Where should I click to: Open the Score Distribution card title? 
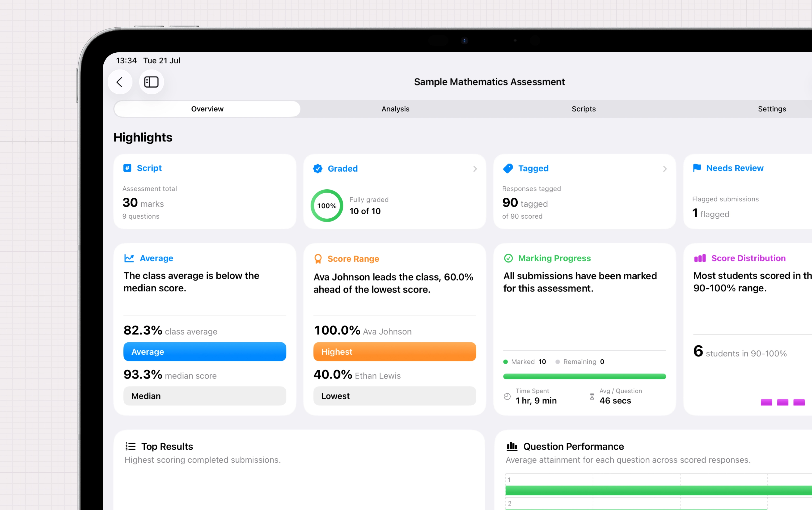pos(748,258)
